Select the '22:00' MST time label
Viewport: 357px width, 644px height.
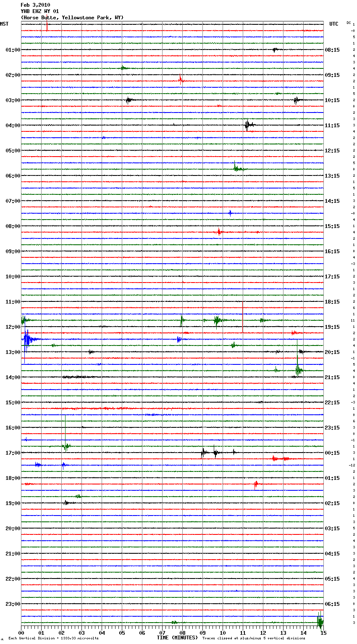[x=13, y=579]
